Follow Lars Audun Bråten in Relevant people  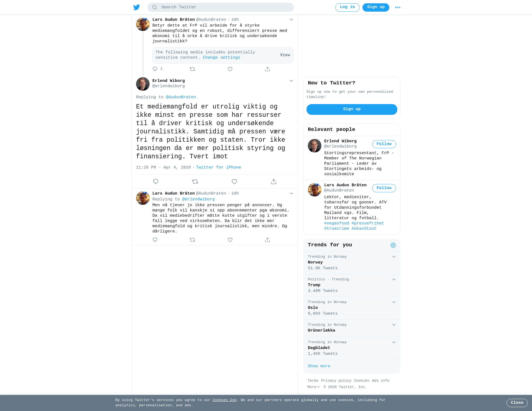(384, 188)
